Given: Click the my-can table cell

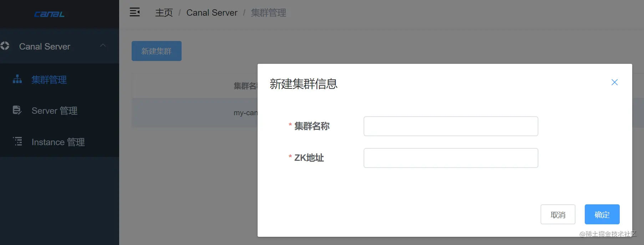Looking at the screenshot, I should pos(245,113).
